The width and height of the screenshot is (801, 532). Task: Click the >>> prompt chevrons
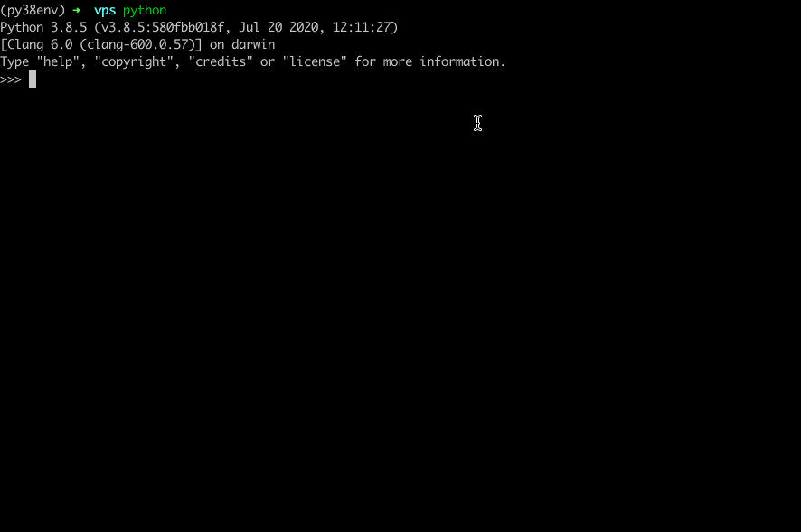click(x=11, y=79)
